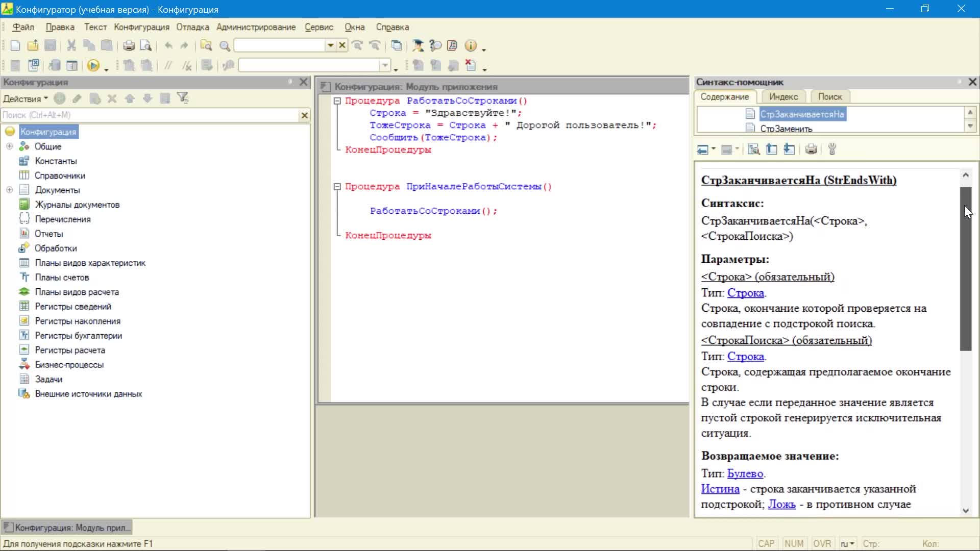Collapse the РаботатьСоСтроками procedure block

point(337,101)
